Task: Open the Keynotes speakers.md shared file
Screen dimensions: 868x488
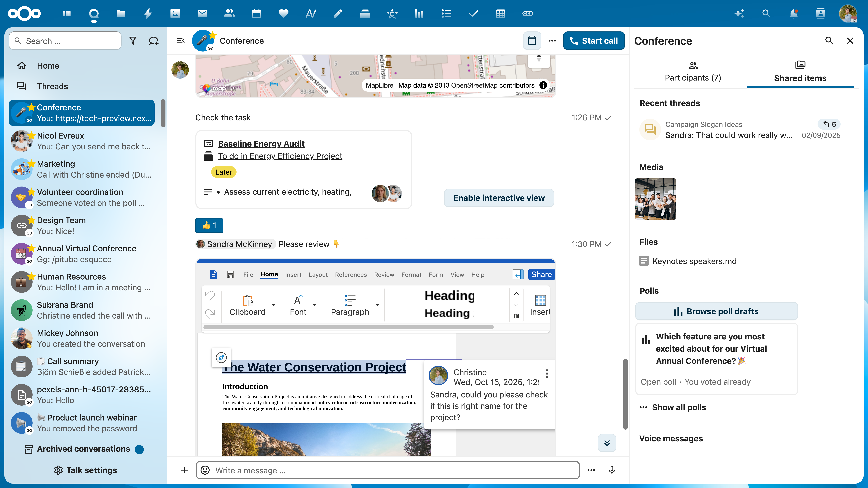Action: click(x=694, y=261)
